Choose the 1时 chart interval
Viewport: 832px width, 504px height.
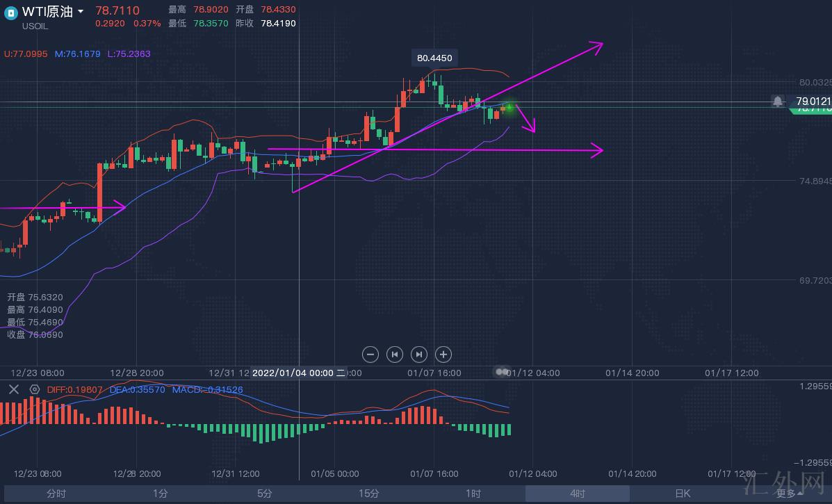pyautogui.click(x=473, y=494)
